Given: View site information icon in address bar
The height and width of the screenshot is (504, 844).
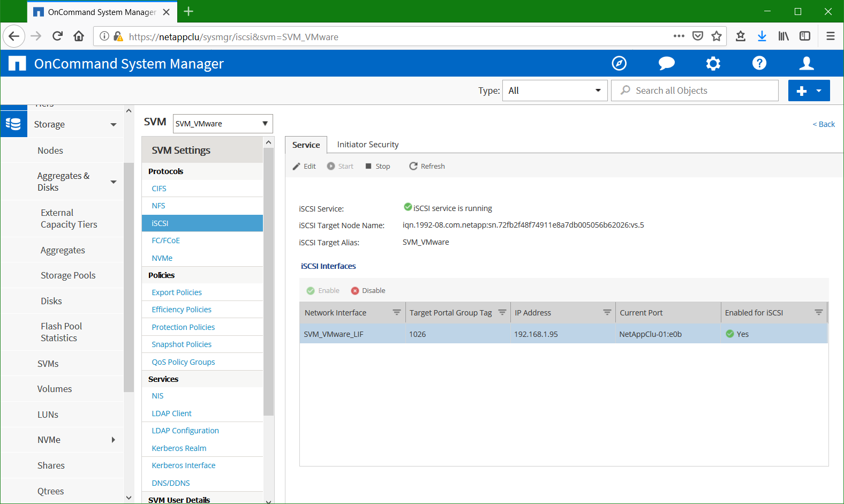Looking at the screenshot, I should coord(104,36).
